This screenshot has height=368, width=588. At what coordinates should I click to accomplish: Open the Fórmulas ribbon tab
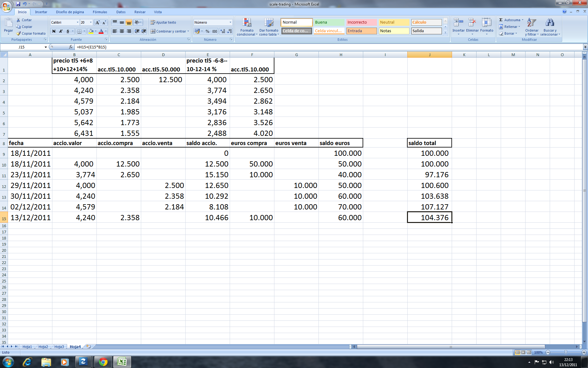click(100, 12)
